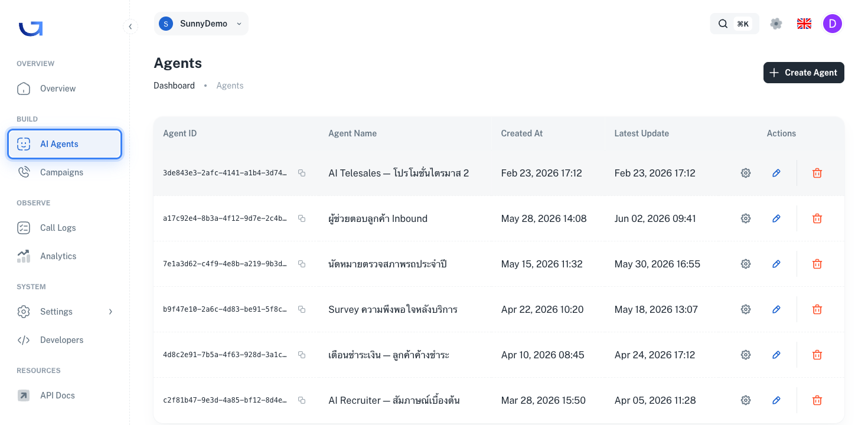Click the app logo in the sidebar
The height and width of the screenshot is (425, 868).
(31, 28)
